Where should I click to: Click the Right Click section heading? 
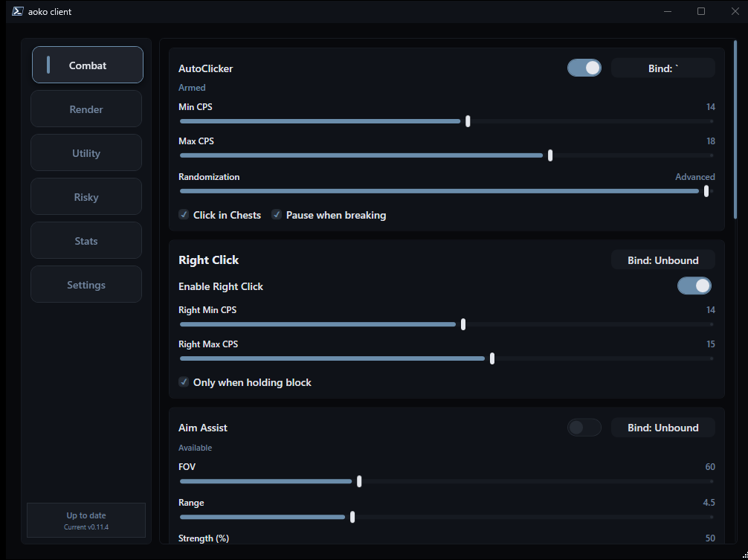pos(208,260)
